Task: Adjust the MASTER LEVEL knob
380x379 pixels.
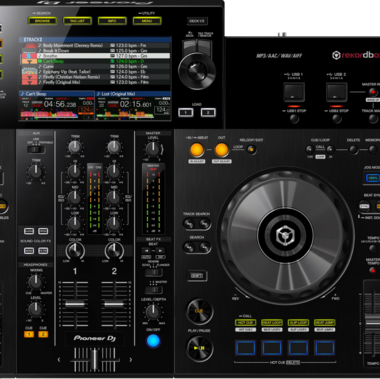Action: 153,149
